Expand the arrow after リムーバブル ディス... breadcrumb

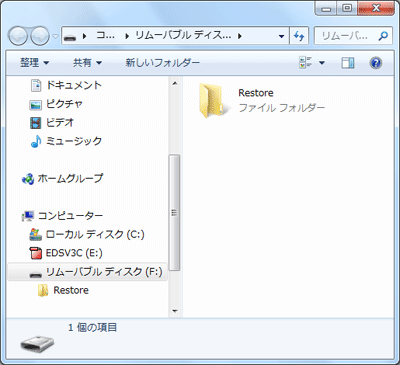pyautogui.click(x=240, y=36)
